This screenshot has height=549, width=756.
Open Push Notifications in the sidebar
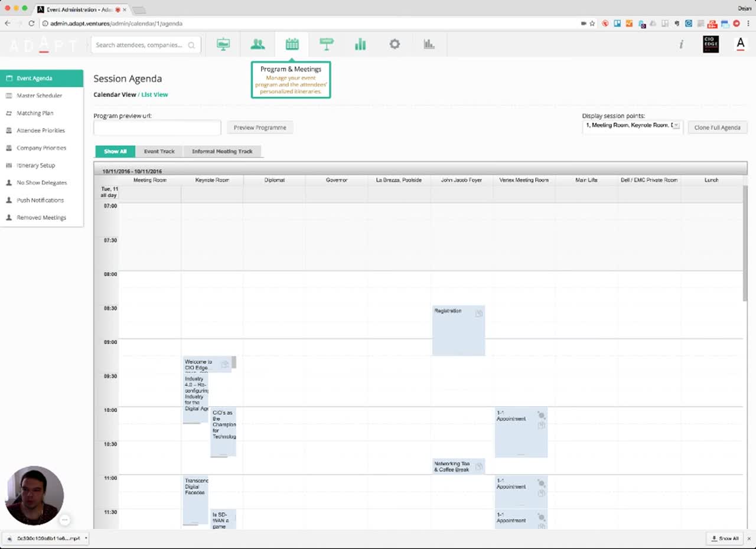tap(41, 200)
